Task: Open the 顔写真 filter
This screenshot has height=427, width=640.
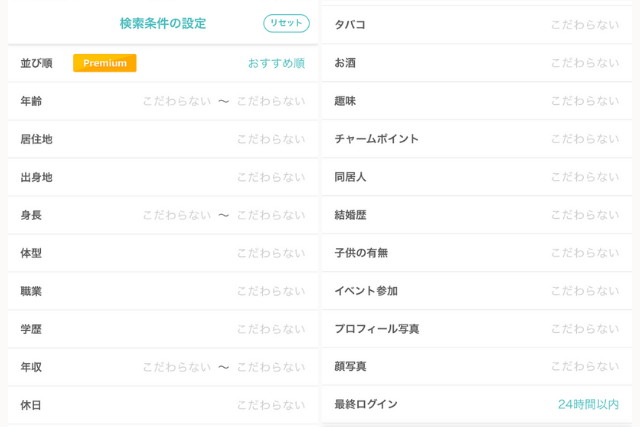Action: [476, 367]
